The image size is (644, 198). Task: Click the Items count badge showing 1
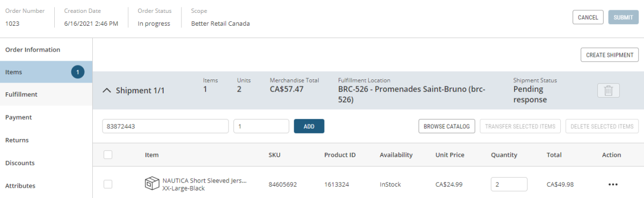pos(78,72)
